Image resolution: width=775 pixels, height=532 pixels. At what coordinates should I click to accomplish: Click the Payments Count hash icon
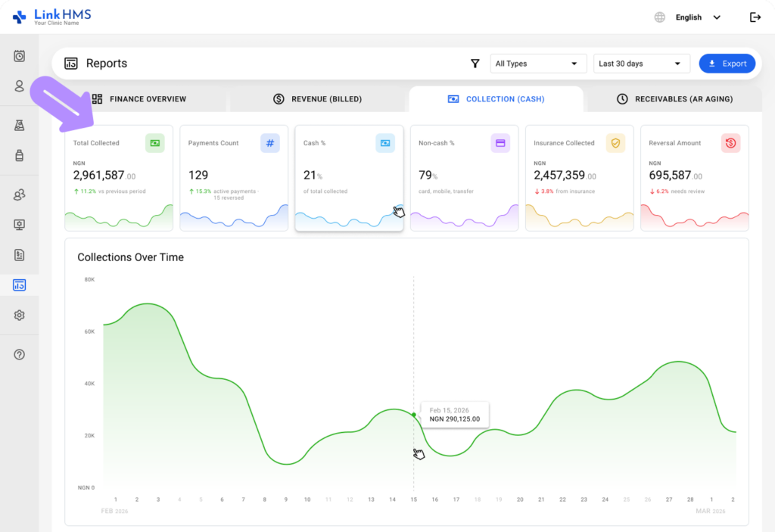click(270, 143)
